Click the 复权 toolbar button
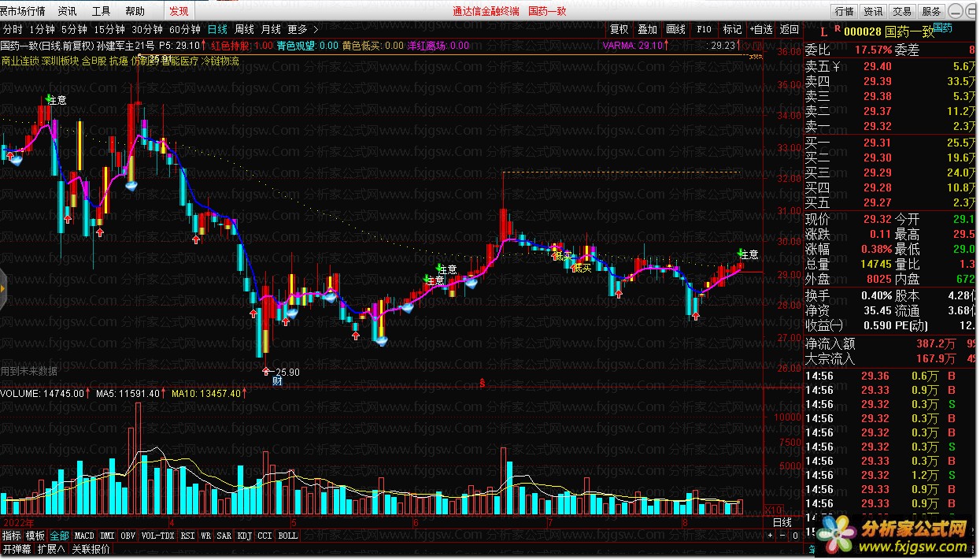The image size is (980, 560). pos(619,29)
